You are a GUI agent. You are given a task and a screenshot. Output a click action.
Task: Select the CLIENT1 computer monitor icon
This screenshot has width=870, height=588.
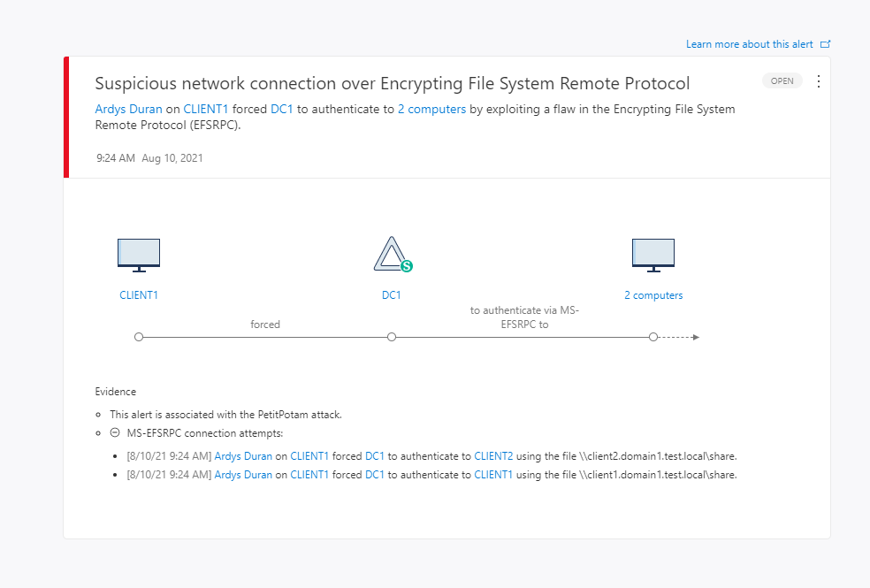(139, 256)
